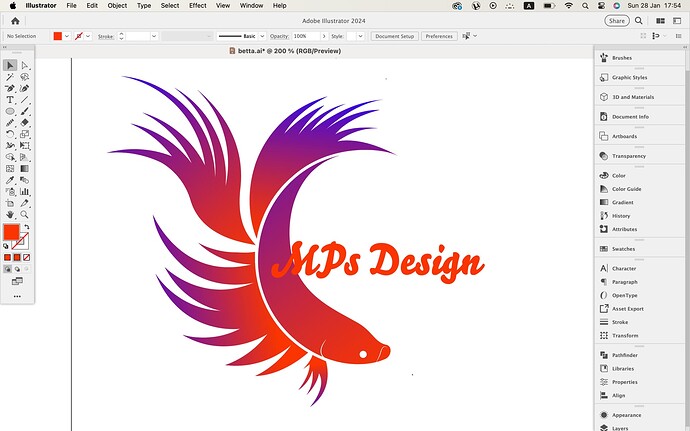Select the Pen tool
Image resolution: width=690 pixels, height=431 pixels.
pos(10,88)
